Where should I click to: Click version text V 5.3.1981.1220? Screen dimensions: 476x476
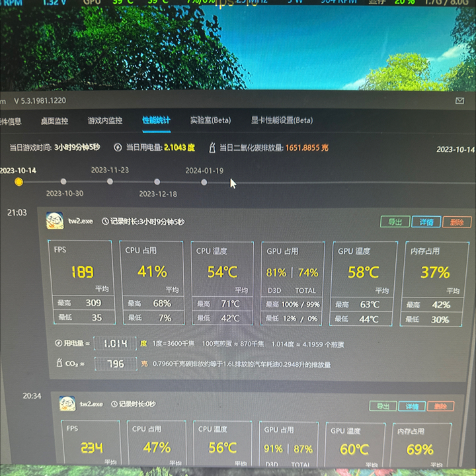(x=40, y=100)
